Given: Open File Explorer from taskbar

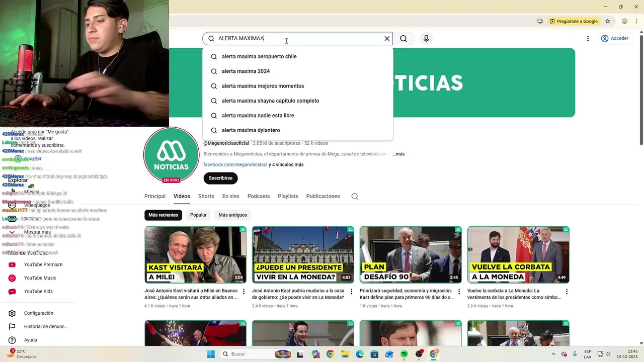Looking at the screenshot, I should (x=345, y=354).
